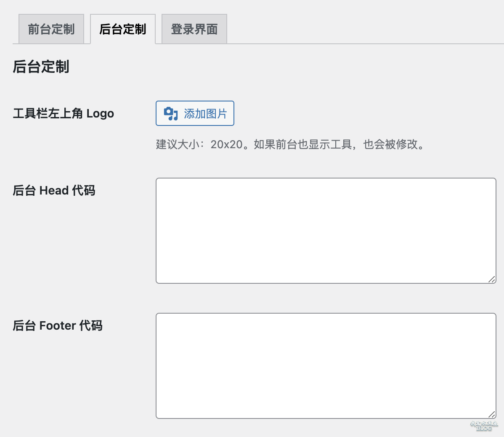Click the 后台定制 section heading
504x437 pixels.
click(41, 67)
